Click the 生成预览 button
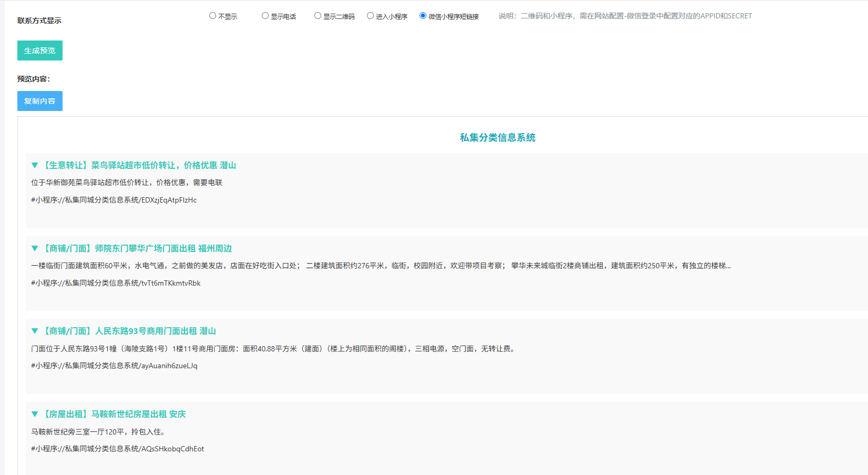Screen dimensions: 868x475 click(40, 50)
